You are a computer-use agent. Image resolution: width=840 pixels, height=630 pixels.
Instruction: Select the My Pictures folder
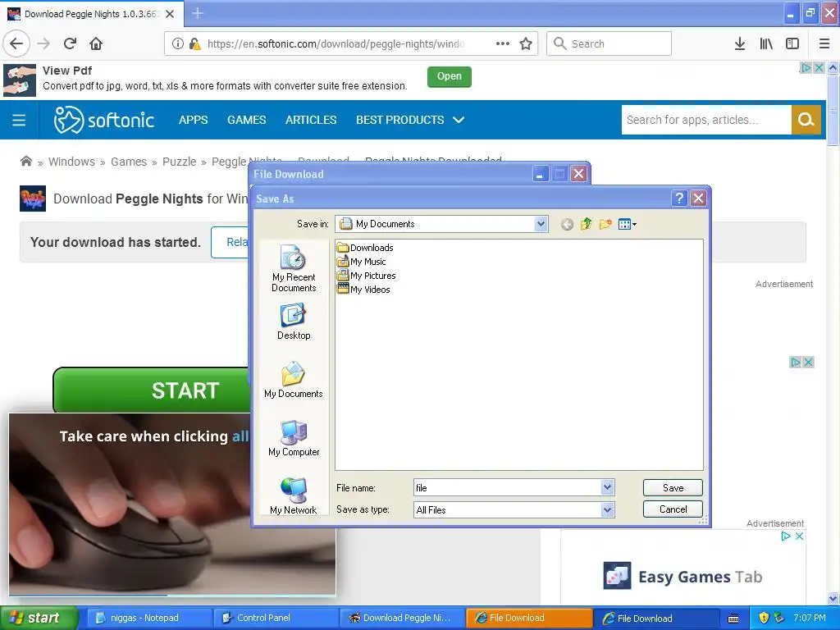pos(367,276)
